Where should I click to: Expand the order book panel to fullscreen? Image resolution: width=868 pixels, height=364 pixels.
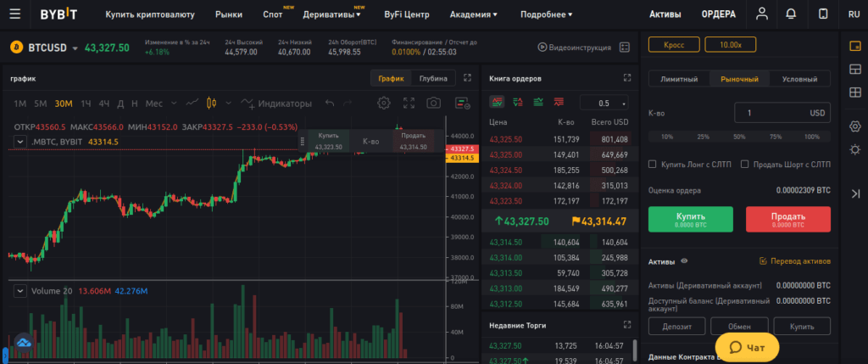(627, 78)
